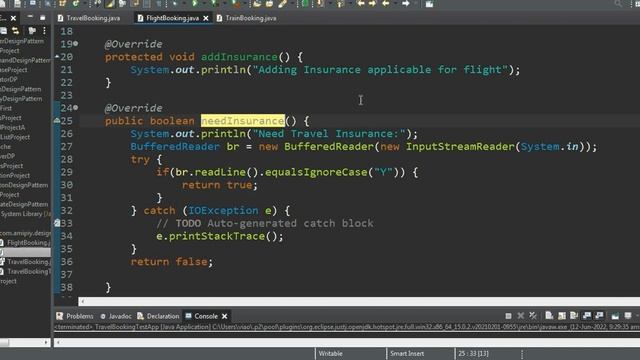Click the search magnifier icon at top right
640x360 pixels.
(x=618, y=4)
